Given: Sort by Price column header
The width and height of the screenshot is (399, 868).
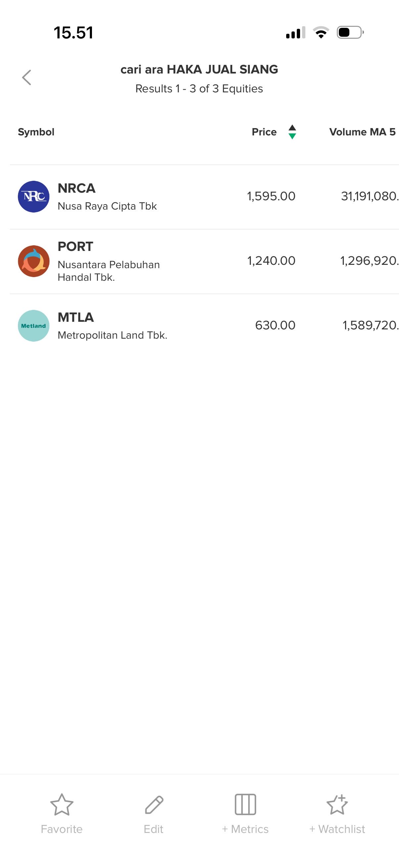Looking at the screenshot, I should pos(264,132).
